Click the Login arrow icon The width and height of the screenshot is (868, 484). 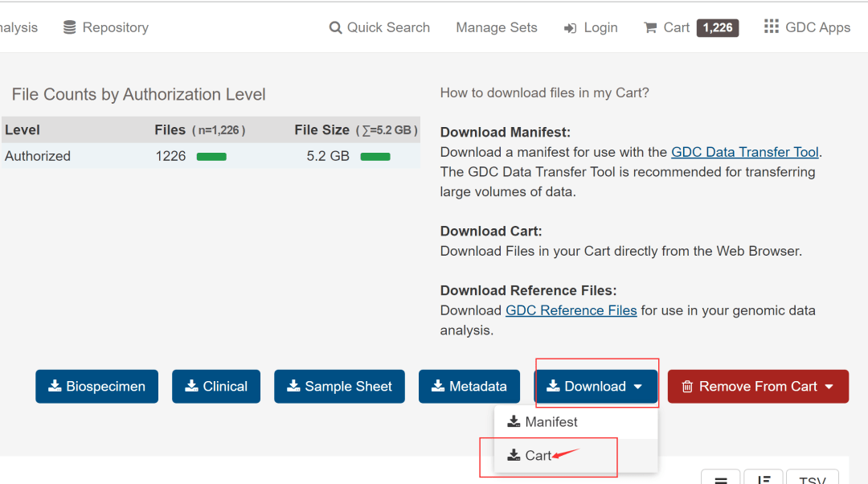coord(570,28)
